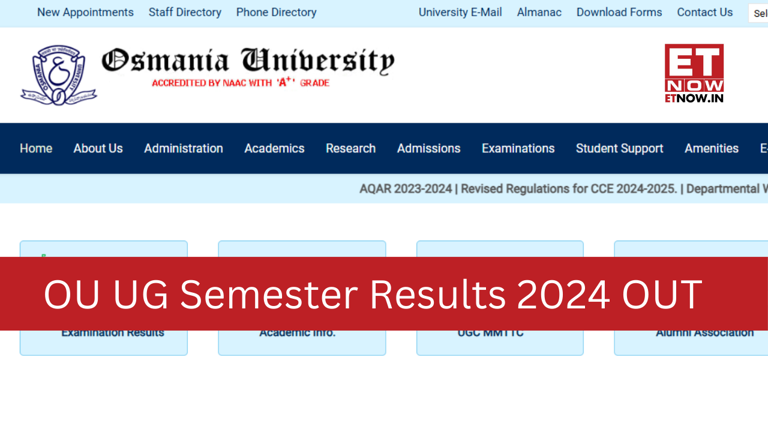Image resolution: width=768 pixels, height=432 pixels.
Task: Open the Administration menu
Action: point(183,148)
